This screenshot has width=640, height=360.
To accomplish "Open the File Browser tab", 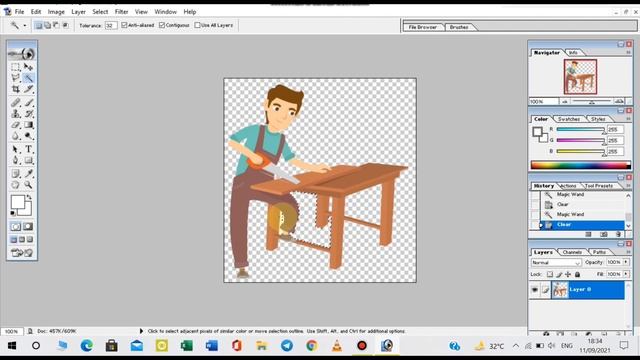I will pyautogui.click(x=422, y=27).
